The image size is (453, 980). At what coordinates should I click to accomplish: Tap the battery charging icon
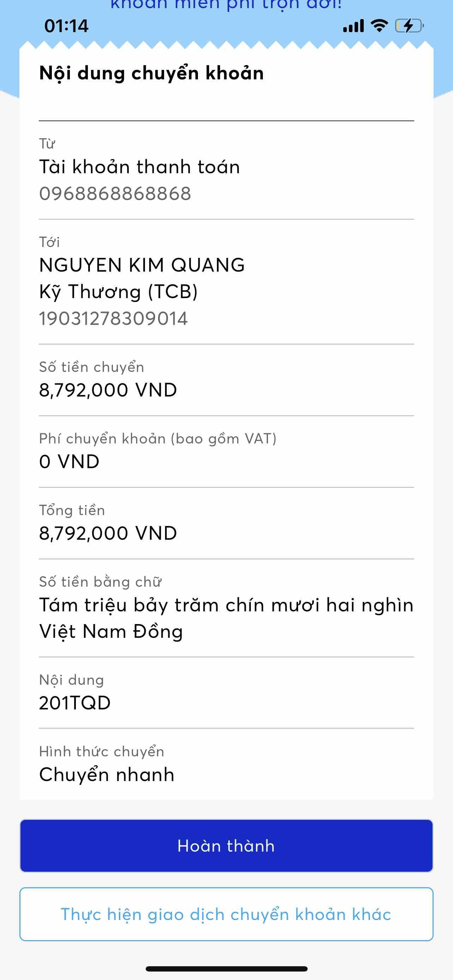coord(409,26)
